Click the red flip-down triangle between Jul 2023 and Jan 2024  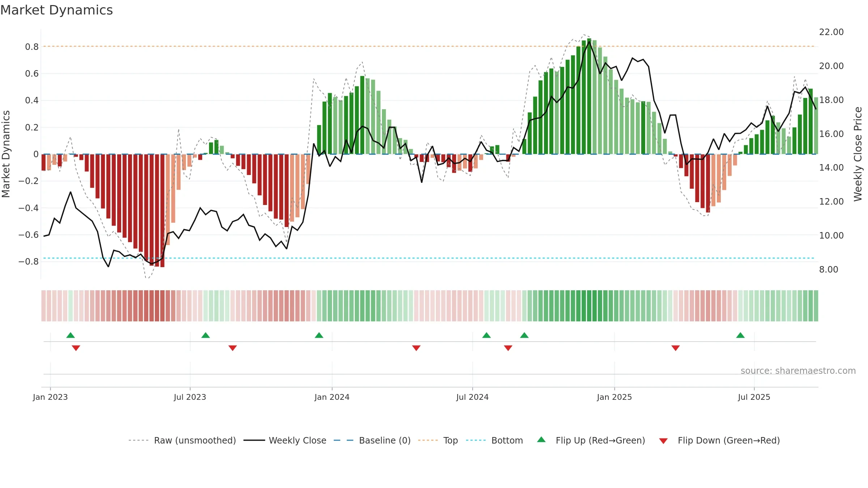coord(233,348)
